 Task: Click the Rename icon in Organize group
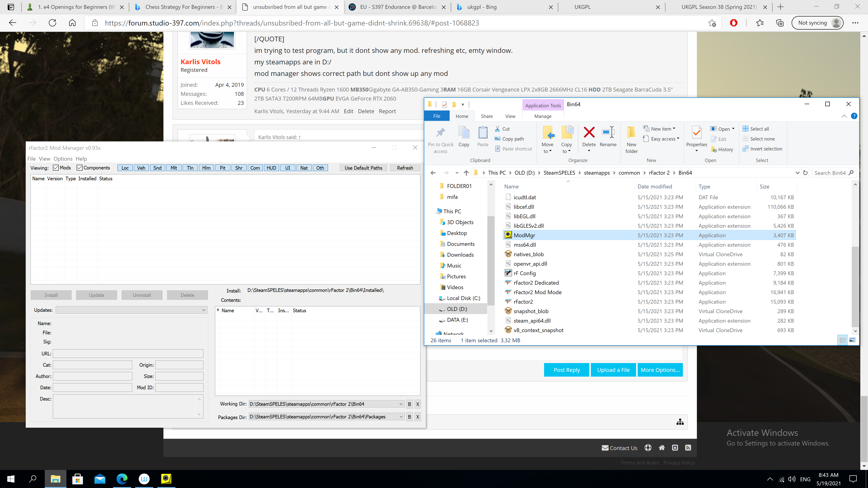608,132
